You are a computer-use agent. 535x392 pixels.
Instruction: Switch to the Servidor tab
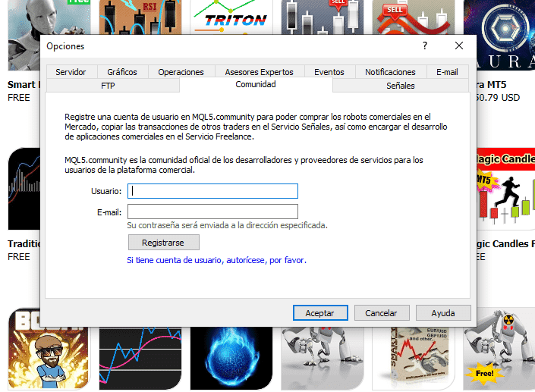point(71,72)
